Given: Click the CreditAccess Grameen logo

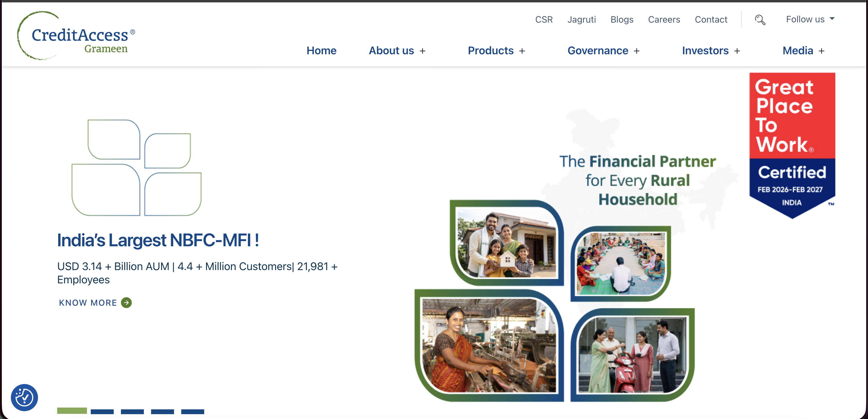Looking at the screenshot, I should coord(76,36).
